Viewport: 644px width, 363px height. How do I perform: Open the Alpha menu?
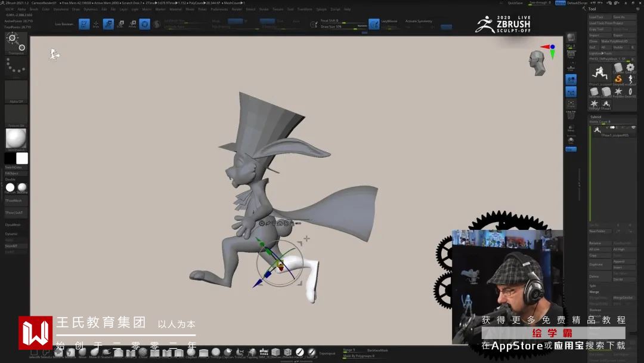pos(22,9)
